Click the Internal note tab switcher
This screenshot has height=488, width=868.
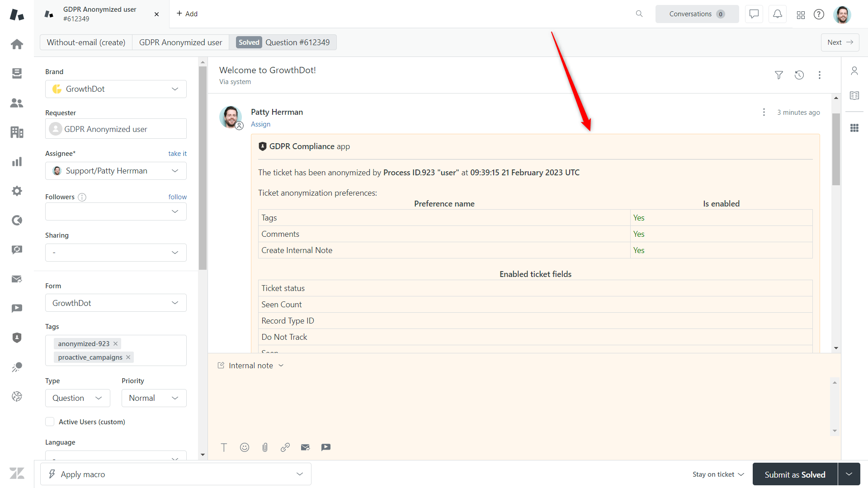[250, 365]
